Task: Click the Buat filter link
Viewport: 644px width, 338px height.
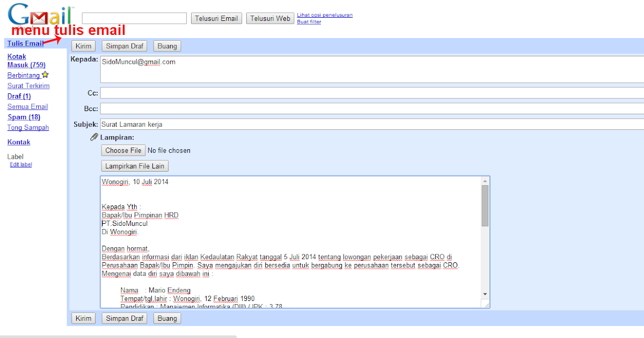Action: [309, 22]
